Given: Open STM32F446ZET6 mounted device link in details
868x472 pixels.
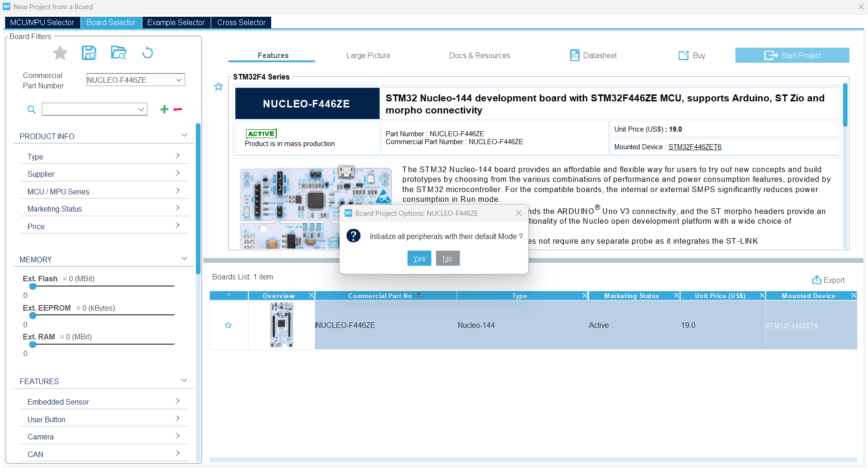Looking at the screenshot, I should tap(695, 147).
